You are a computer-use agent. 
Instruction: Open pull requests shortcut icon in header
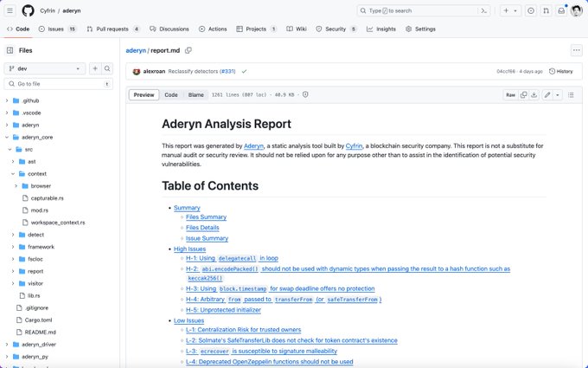(x=546, y=11)
